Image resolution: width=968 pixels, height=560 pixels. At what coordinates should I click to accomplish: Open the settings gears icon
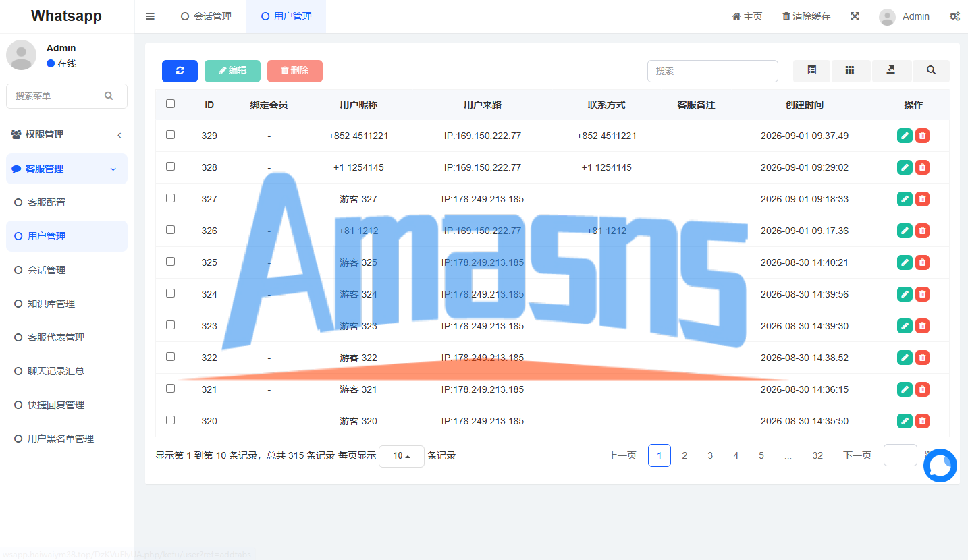pos(954,16)
